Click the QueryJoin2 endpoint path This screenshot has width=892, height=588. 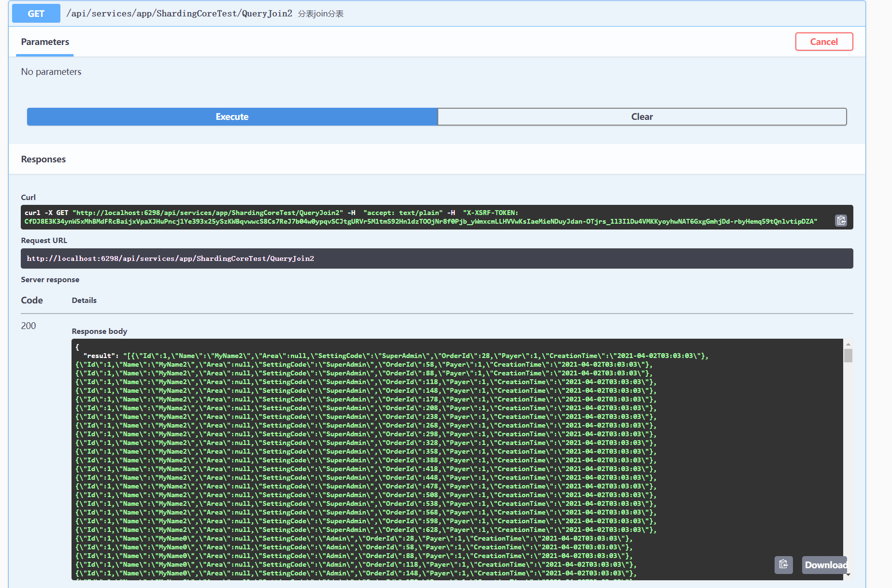point(179,14)
